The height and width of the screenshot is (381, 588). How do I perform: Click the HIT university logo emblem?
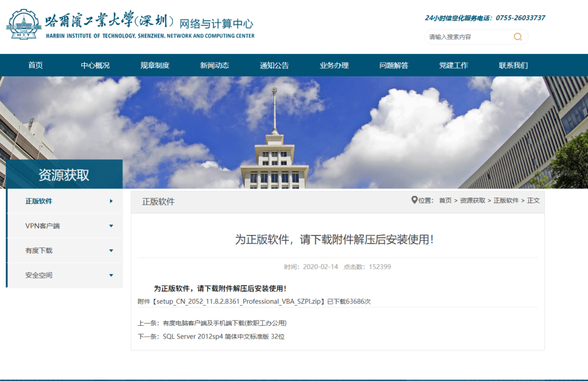24,24
